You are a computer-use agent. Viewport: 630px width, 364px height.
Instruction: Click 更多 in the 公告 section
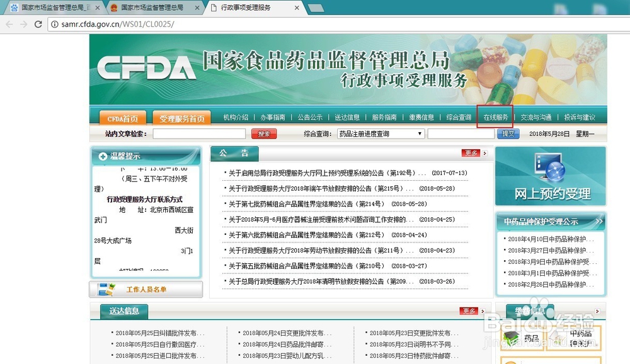[471, 153]
